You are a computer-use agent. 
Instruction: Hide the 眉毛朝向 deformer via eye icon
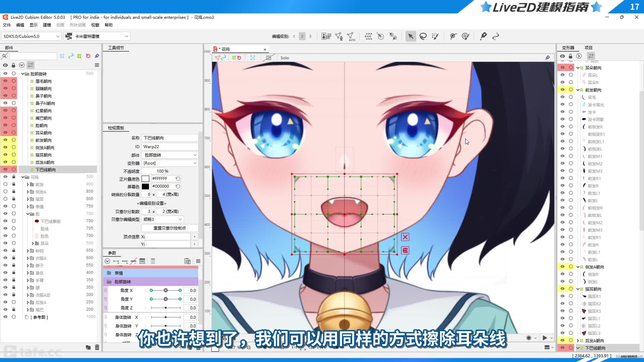[x=5, y=81]
